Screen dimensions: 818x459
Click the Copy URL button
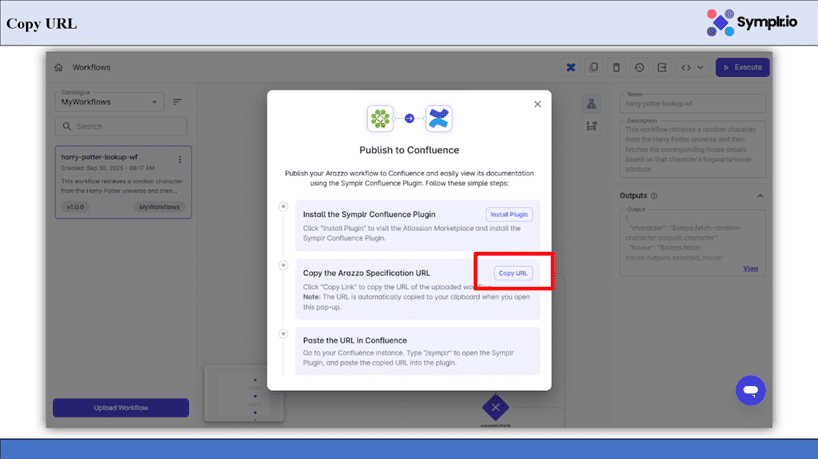[x=513, y=273]
